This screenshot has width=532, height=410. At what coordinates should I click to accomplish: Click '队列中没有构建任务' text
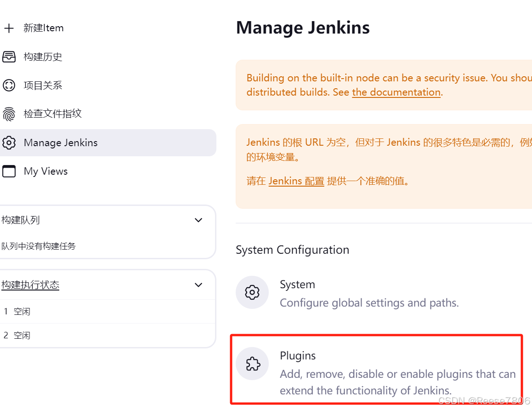click(38, 246)
